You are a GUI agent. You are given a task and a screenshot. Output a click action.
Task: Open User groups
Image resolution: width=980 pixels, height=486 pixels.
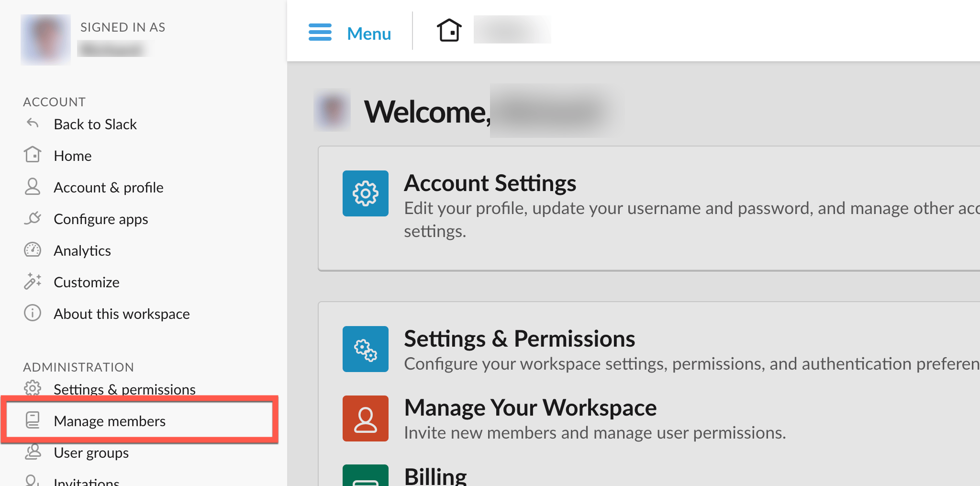(x=91, y=452)
